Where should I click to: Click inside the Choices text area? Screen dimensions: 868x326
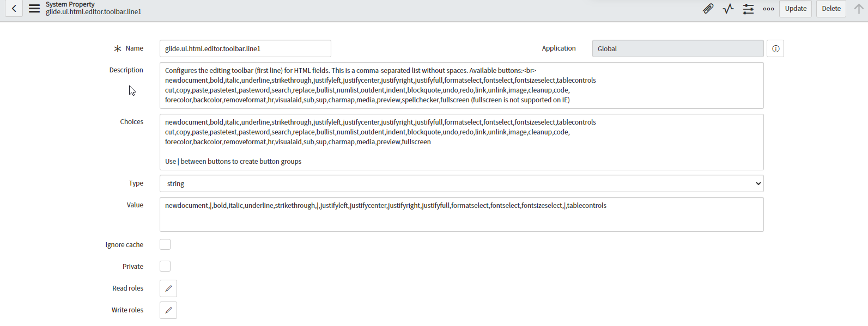tap(462, 142)
